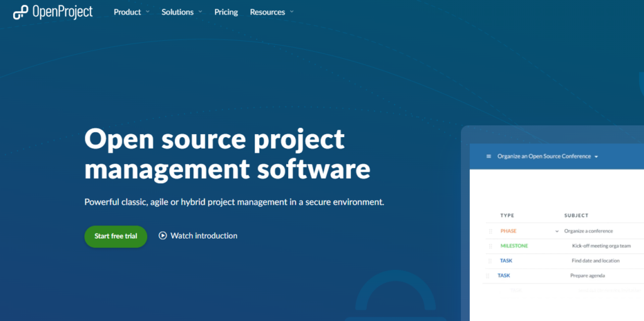Click drag handle on Prepare agenda row

(x=487, y=276)
